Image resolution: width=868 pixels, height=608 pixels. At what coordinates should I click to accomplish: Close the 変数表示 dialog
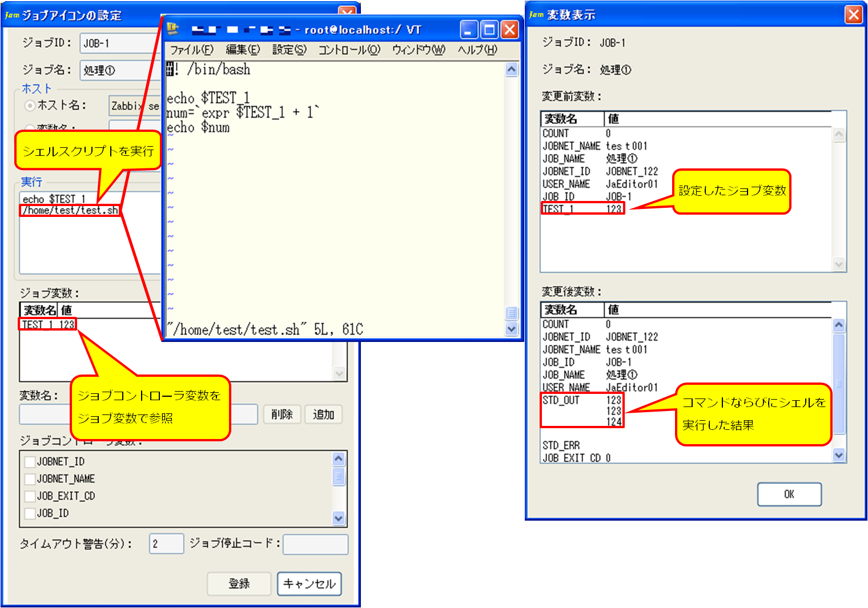(x=854, y=14)
